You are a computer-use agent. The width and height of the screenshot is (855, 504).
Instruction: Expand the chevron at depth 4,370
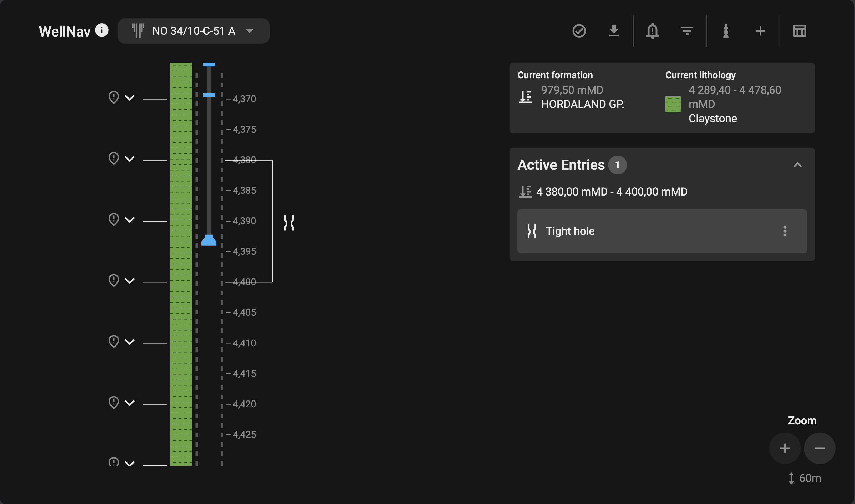coord(129,98)
